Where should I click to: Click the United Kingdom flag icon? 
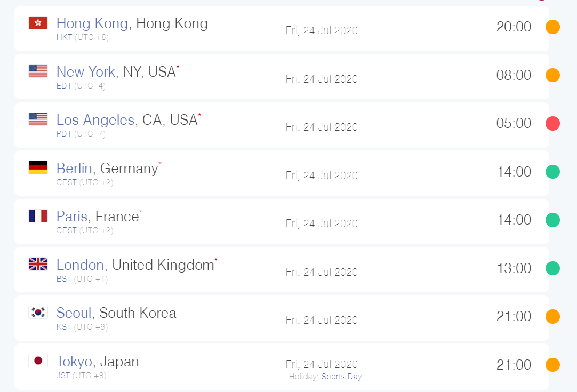coord(38,264)
